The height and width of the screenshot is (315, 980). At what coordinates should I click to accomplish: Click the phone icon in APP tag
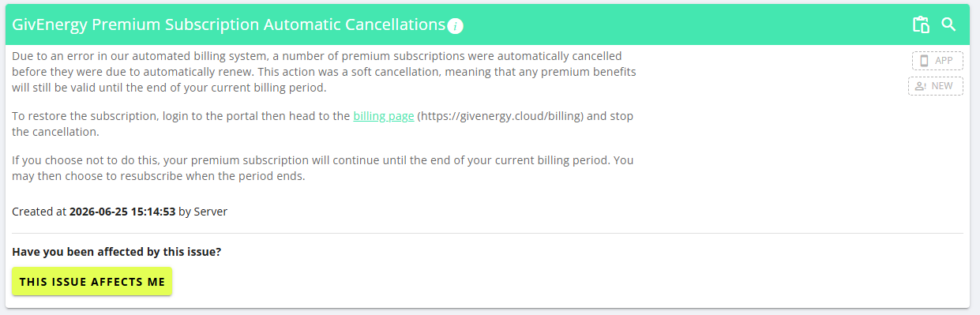pos(924,61)
